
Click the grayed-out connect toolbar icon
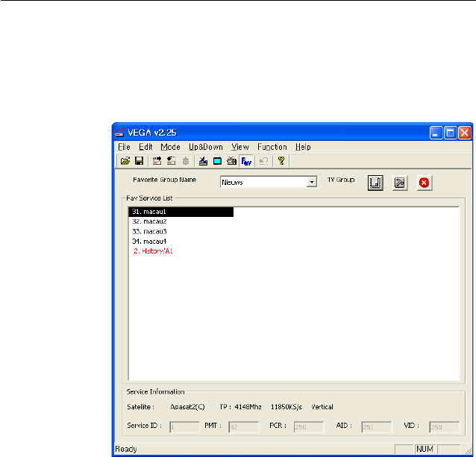tap(186, 161)
